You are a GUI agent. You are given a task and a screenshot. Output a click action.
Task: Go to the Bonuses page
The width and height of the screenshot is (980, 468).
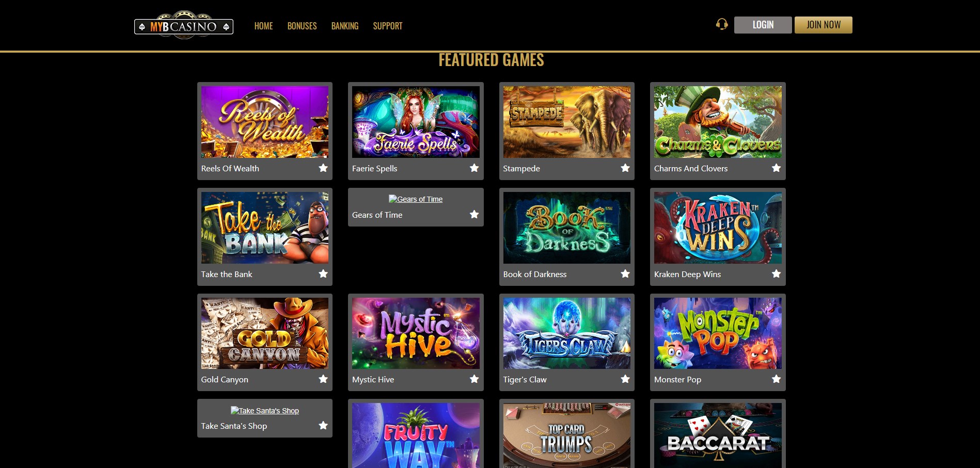point(302,26)
